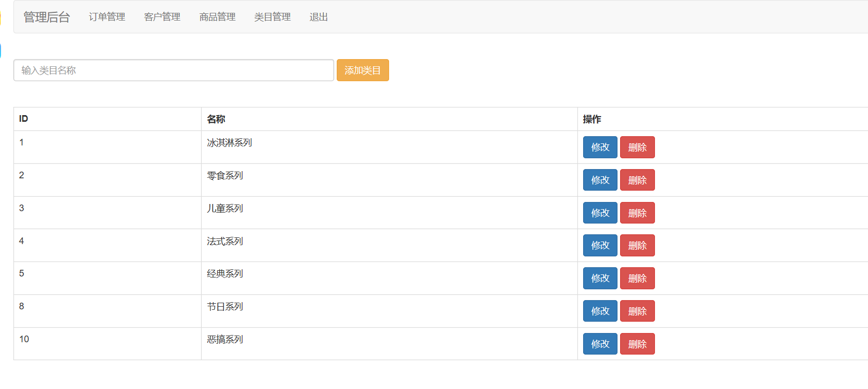Click 退出 to log out
Viewport: 868px width, 389px height.
[x=318, y=17]
